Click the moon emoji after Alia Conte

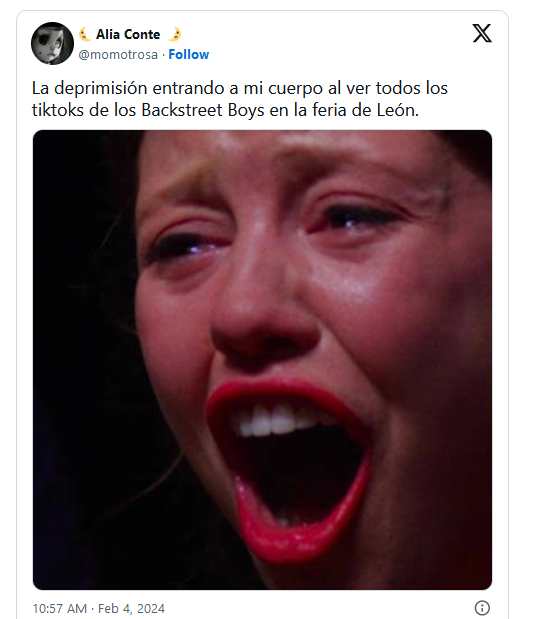tap(174, 34)
